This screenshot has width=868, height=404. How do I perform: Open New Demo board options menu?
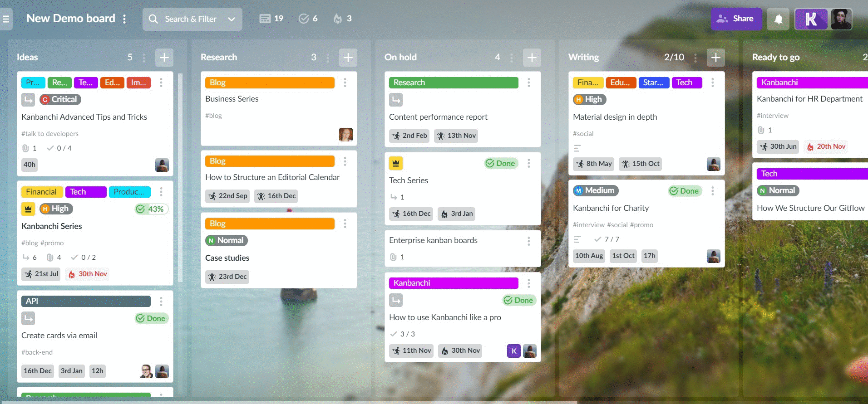click(x=124, y=19)
